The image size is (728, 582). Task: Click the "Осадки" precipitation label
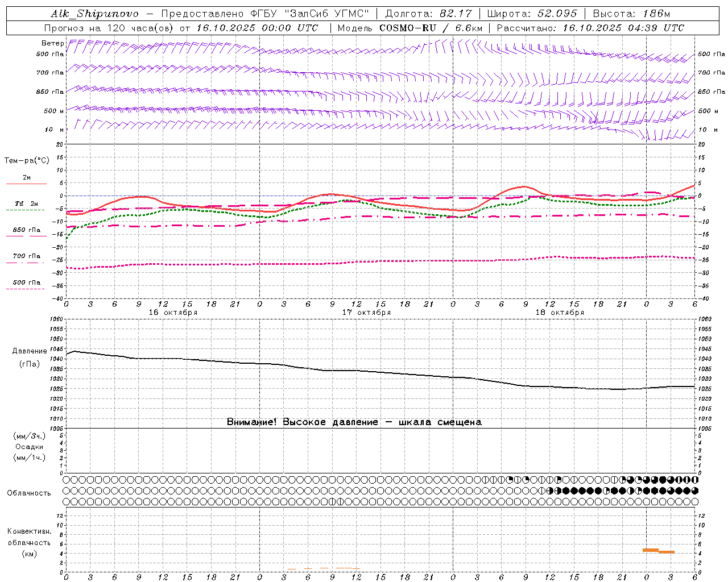(x=30, y=447)
